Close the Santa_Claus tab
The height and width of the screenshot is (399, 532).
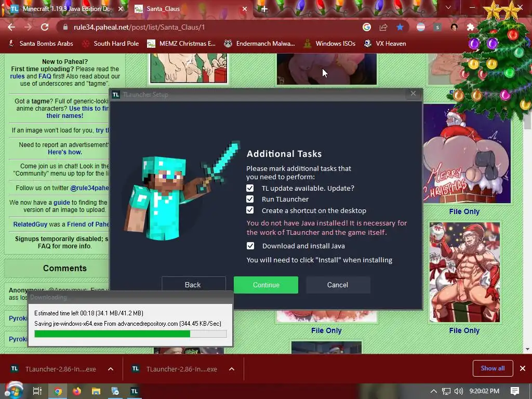point(245,9)
